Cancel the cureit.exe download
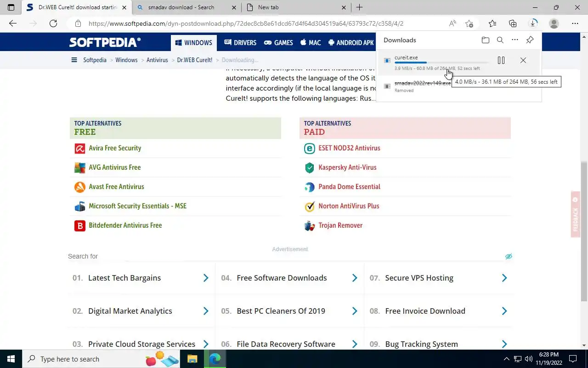Screen dimensions: 588x368 523,60
